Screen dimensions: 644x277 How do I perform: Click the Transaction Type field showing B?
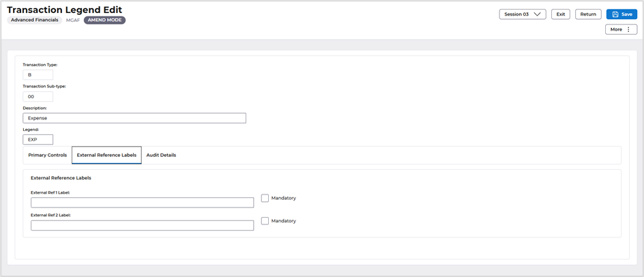point(38,75)
